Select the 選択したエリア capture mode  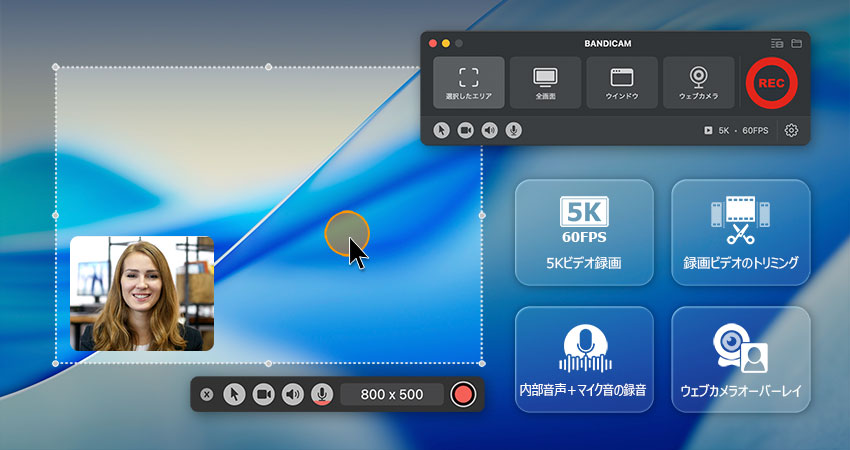[x=468, y=82]
